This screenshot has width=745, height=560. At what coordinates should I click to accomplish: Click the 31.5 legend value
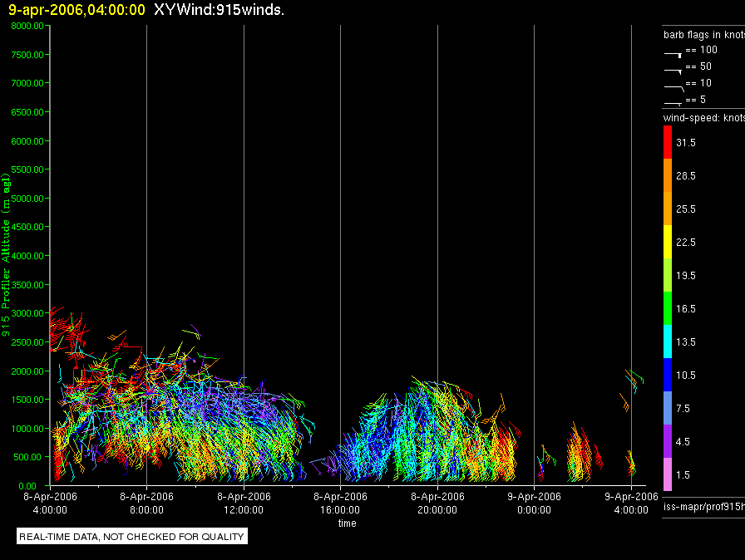point(686,142)
